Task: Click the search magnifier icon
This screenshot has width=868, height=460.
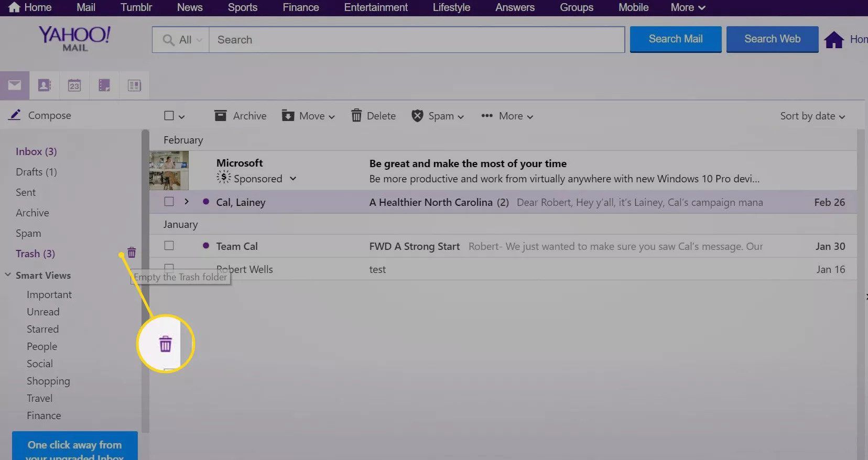Action: (168, 40)
